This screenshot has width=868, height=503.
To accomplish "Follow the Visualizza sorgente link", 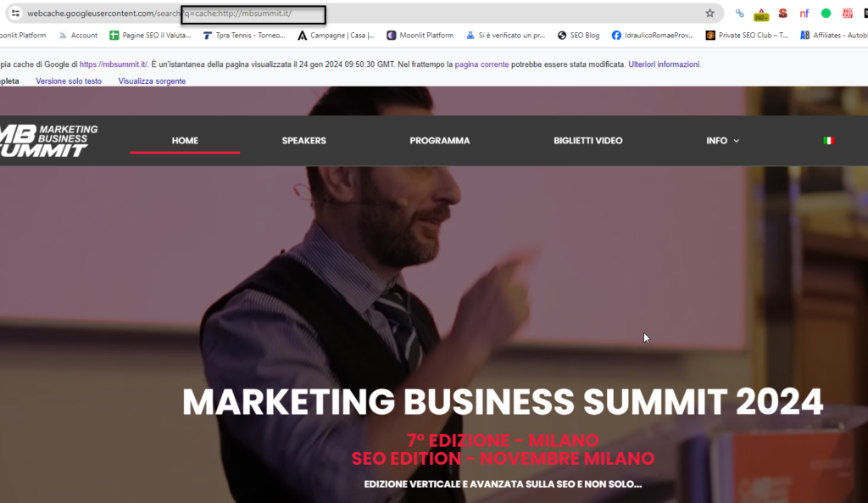I will click(x=152, y=81).
